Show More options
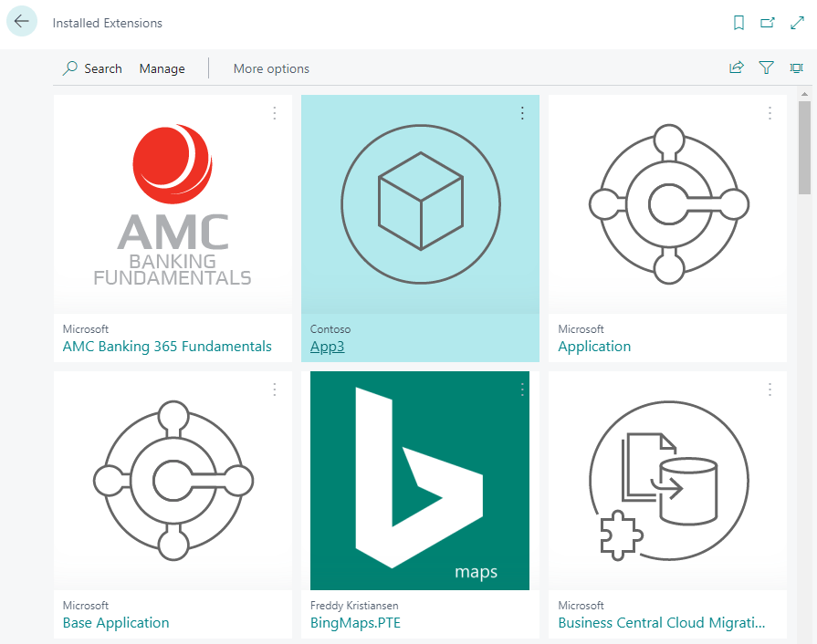817x644 pixels. [x=271, y=68]
